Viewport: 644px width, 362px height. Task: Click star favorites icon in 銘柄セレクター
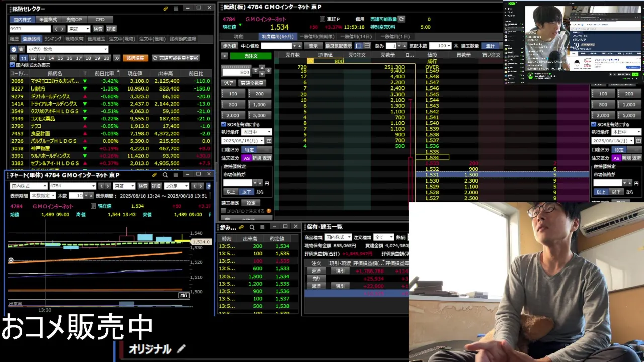(21, 49)
